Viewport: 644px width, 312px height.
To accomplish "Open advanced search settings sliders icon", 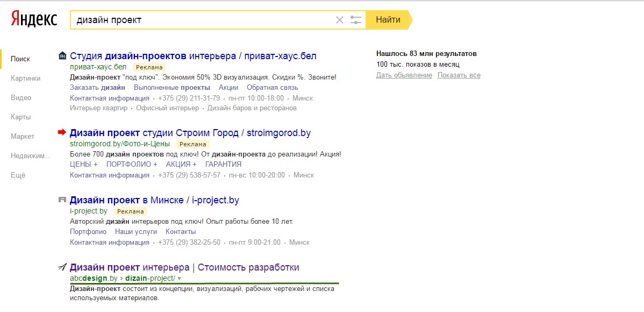I will click(356, 20).
